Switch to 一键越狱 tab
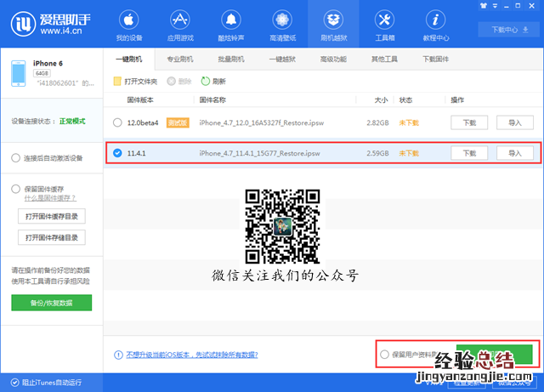The height and width of the screenshot is (392, 544). (x=282, y=60)
